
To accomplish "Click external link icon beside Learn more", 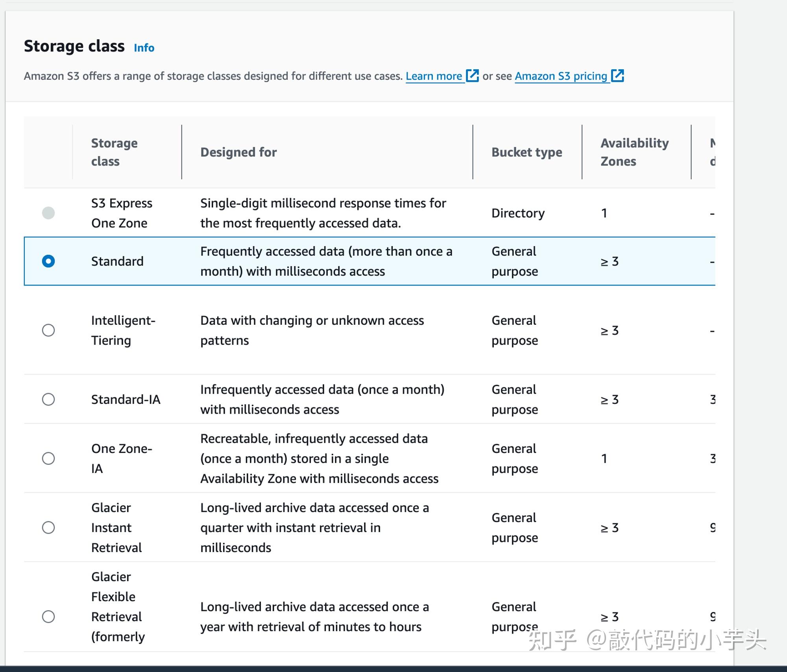I will 472,75.
